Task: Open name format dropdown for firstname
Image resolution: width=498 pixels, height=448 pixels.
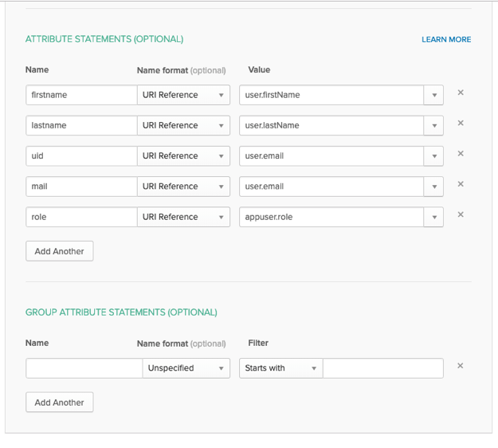Action: [x=183, y=95]
